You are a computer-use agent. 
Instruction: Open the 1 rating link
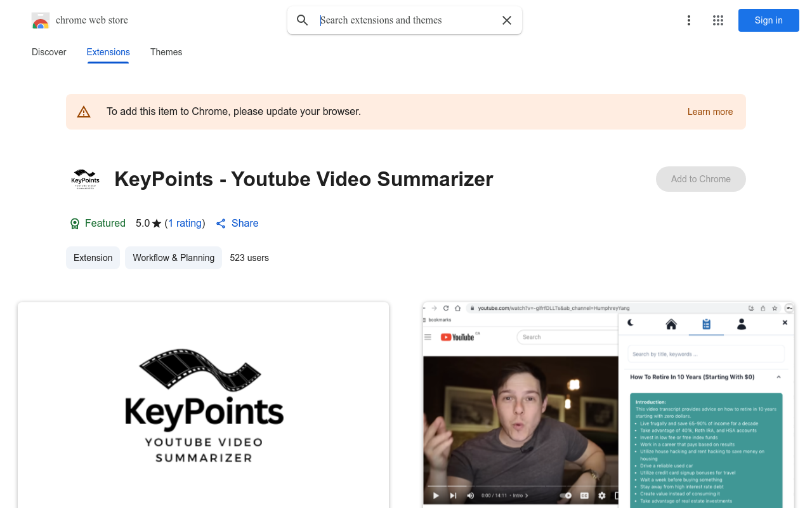(x=185, y=224)
